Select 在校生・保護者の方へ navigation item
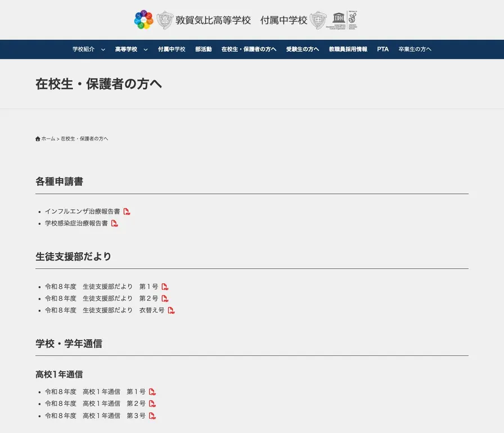This screenshot has width=504, height=433. (x=249, y=49)
